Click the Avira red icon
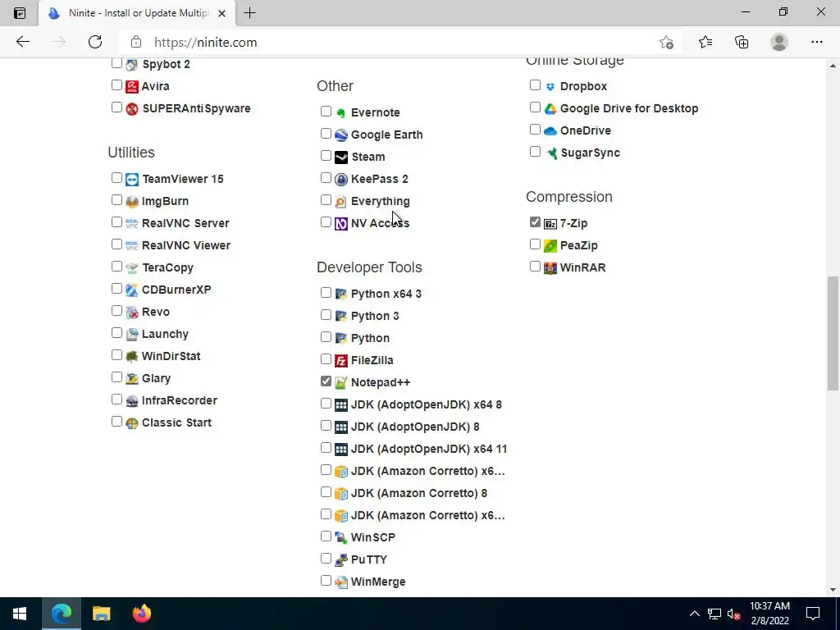840x630 pixels. [132, 86]
